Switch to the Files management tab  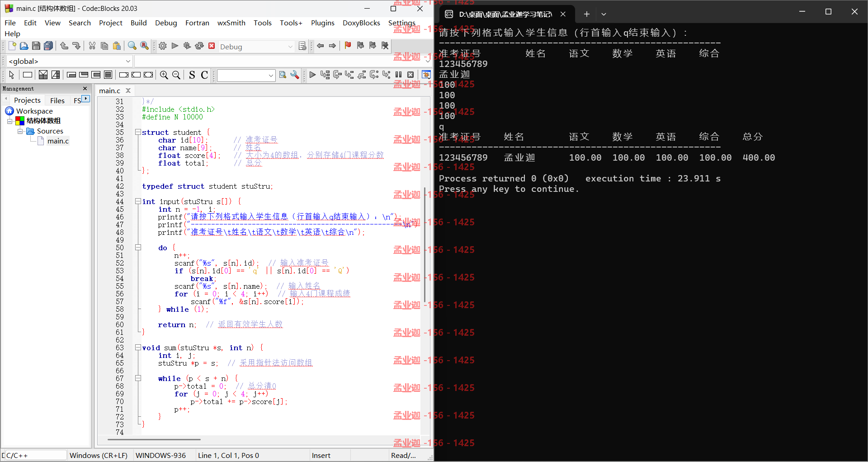click(57, 100)
